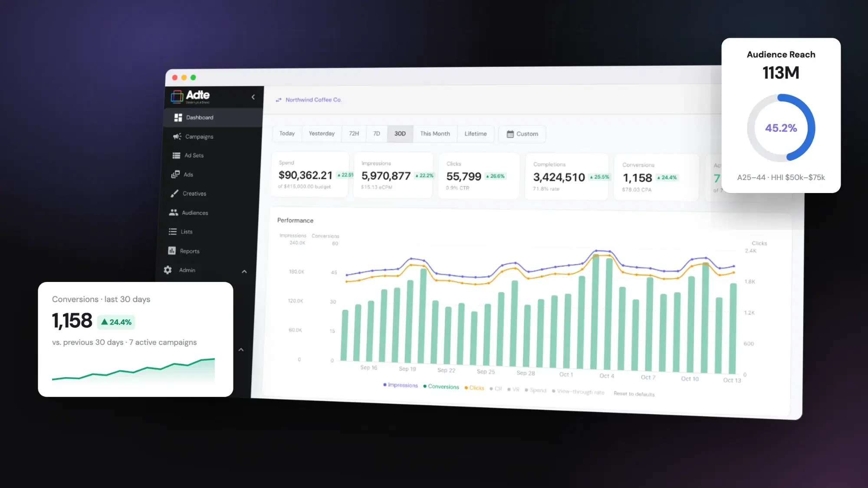
Task: Click the Ads stacked-pages icon
Action: pos(175,174)
